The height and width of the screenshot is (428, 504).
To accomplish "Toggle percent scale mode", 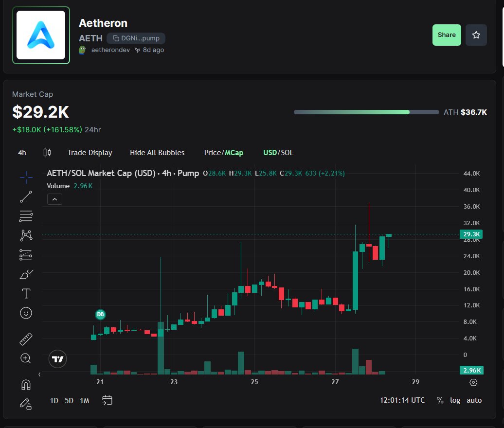I will point(440,400).
